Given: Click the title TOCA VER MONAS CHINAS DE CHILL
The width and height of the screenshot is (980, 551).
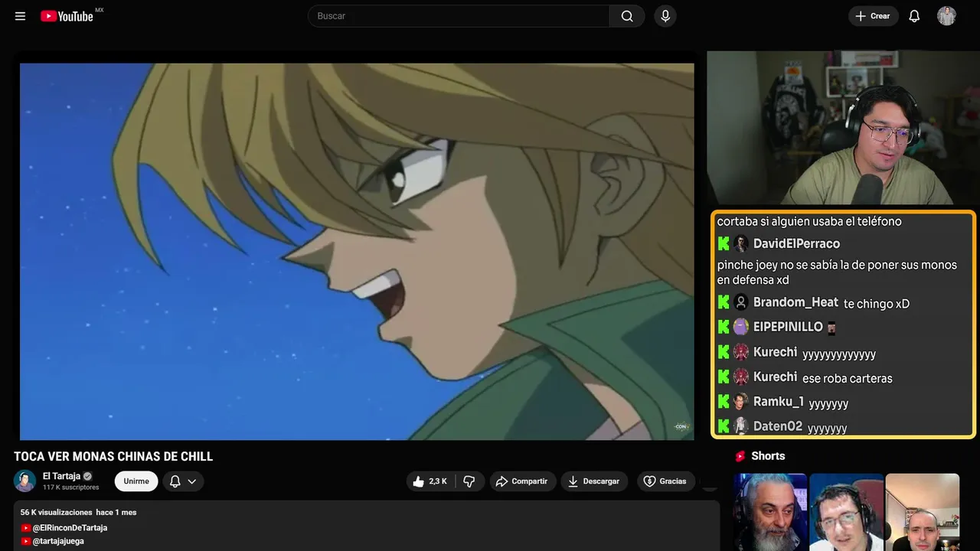Looking at the screenshot, I should pos(113,457).
